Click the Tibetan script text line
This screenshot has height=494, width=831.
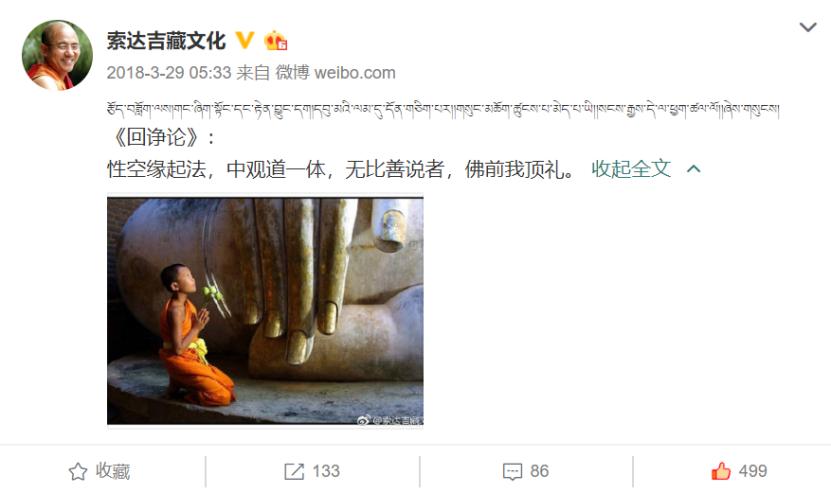(443, 110)
